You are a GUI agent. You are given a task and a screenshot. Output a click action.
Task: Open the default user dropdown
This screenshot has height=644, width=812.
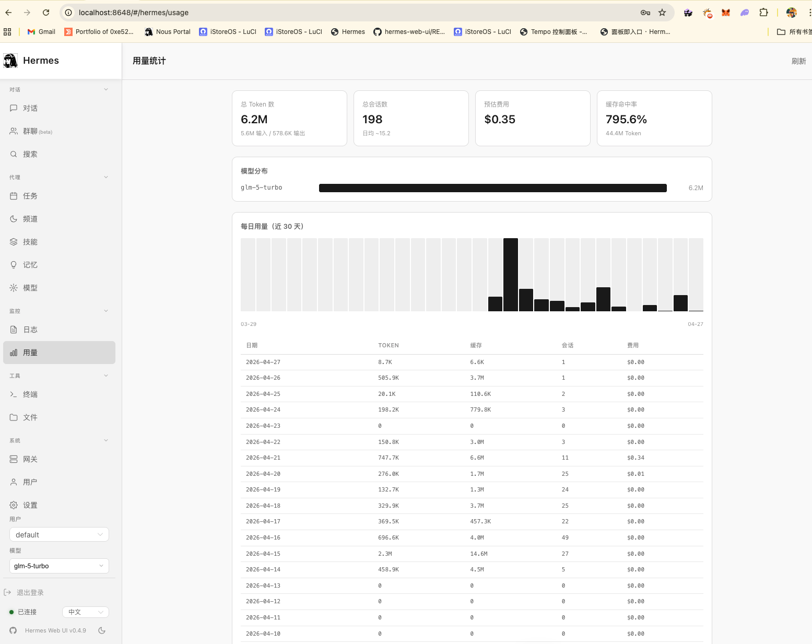tap(59, 534)
